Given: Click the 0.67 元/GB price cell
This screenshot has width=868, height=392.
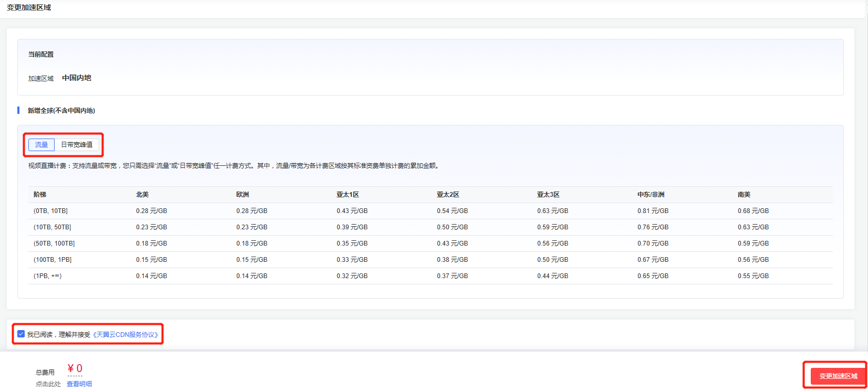Looking at the screenshot, I should point(653,260).
